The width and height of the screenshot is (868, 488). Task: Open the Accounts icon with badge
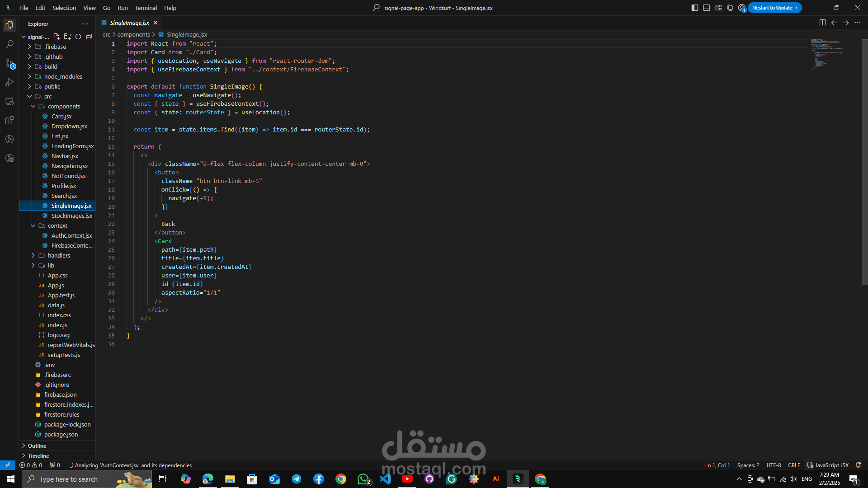pyautogui.click(x=742, y=8)
